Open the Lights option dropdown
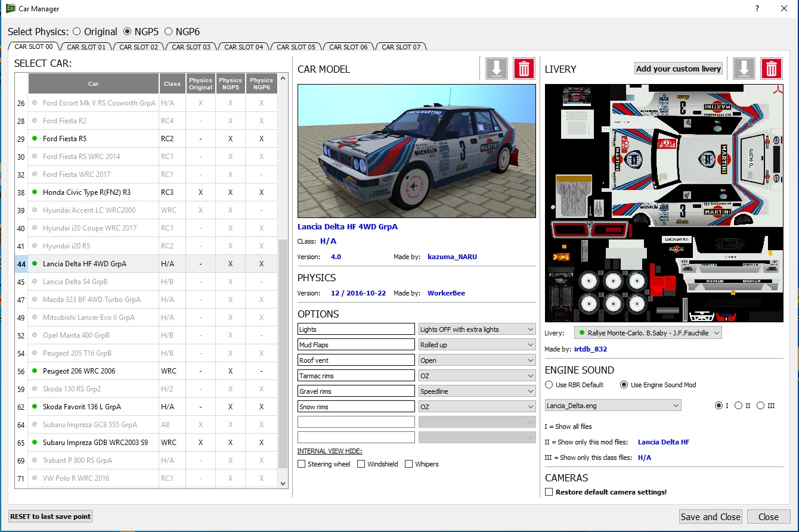 pos(477,329)
